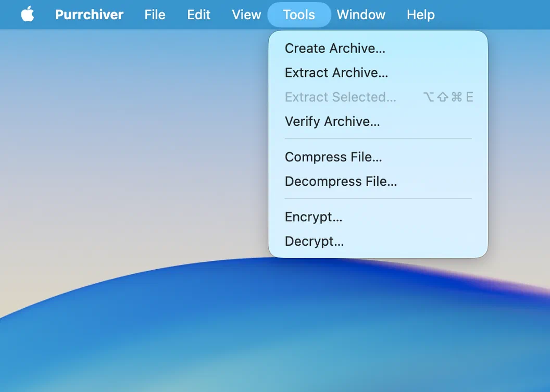This screenshot has width=550, height=392.
Task: Open the Window menu
Action: (x=361, y=15)
